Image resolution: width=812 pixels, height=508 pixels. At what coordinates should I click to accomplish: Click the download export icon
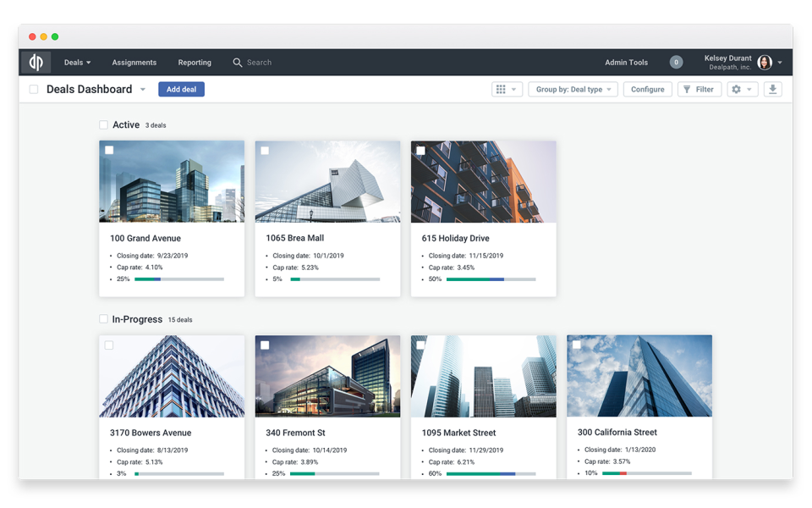(772, 89)
